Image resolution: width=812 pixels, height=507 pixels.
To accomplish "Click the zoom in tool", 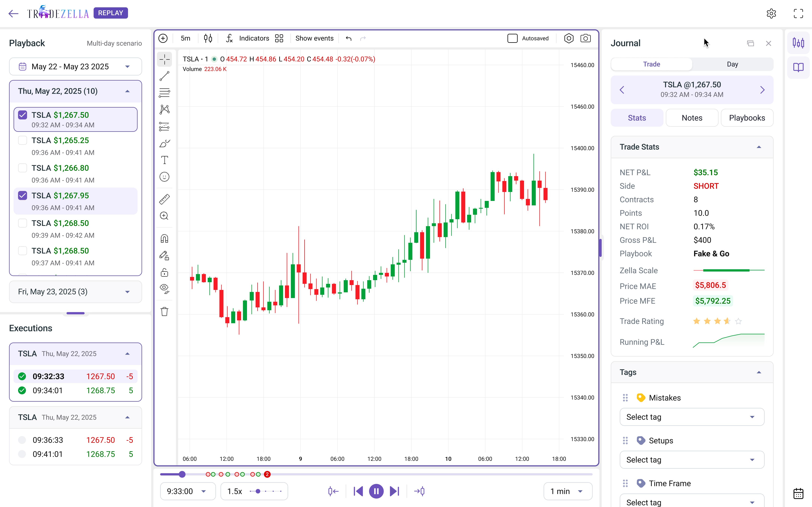I will click(x=164, y=216).
